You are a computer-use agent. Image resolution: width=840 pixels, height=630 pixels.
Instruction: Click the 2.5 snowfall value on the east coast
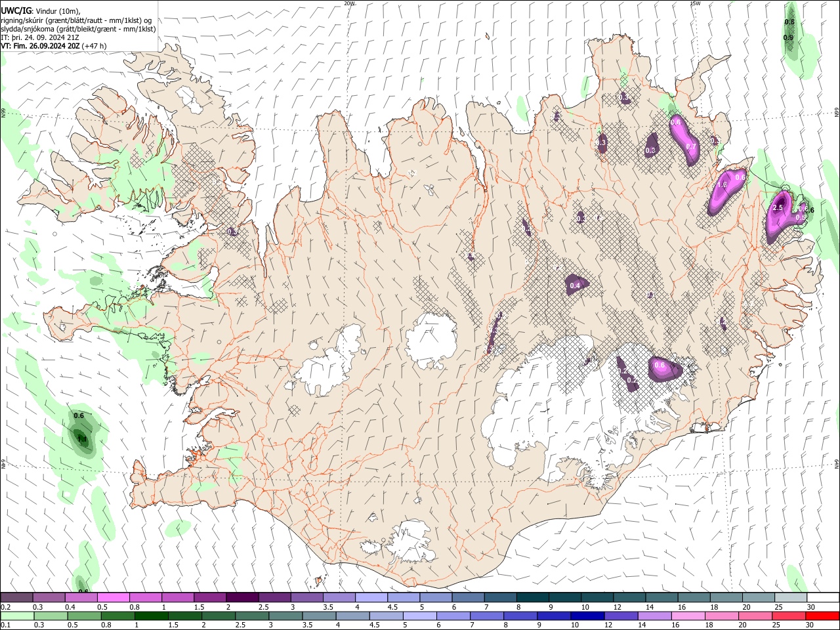click(x=778, y=208)
